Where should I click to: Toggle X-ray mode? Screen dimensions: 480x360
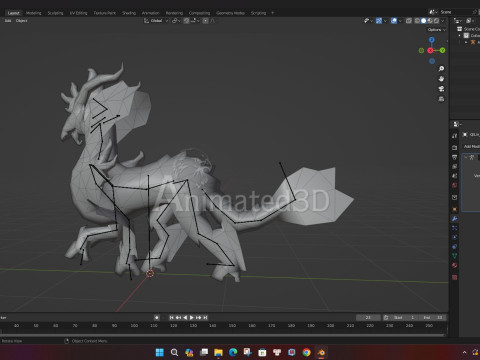409,21
